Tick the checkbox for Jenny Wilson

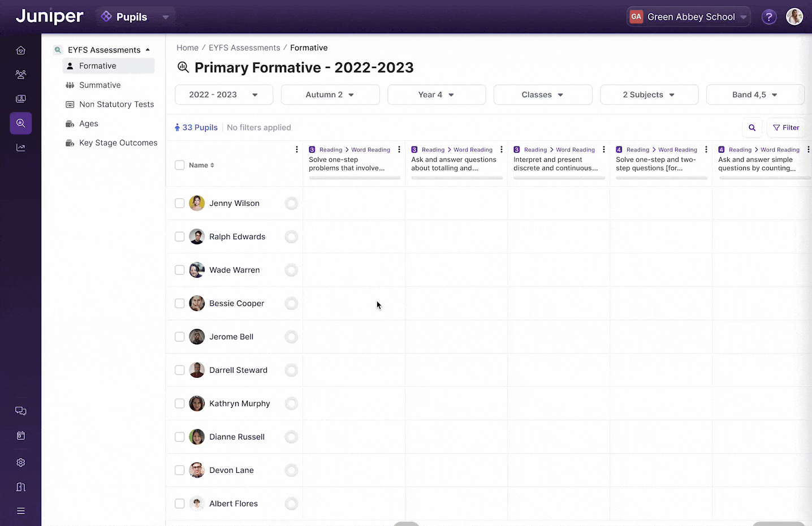180,203
